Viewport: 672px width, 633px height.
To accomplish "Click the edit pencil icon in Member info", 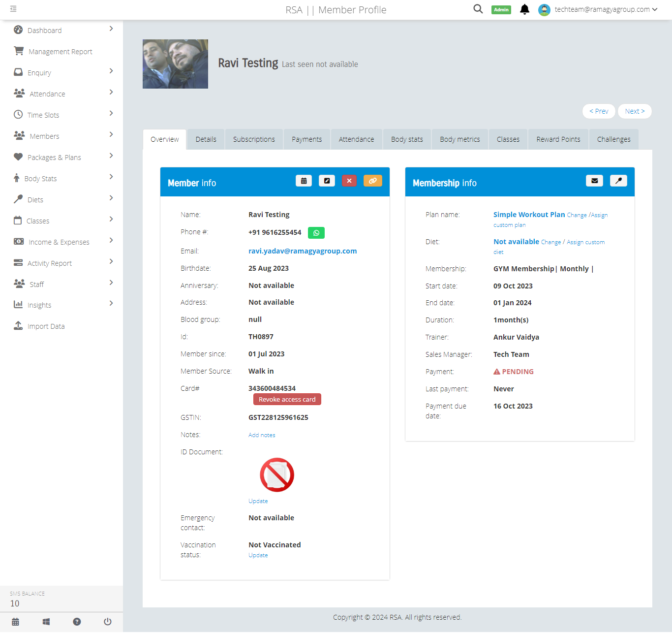I will tap(327, 181).
